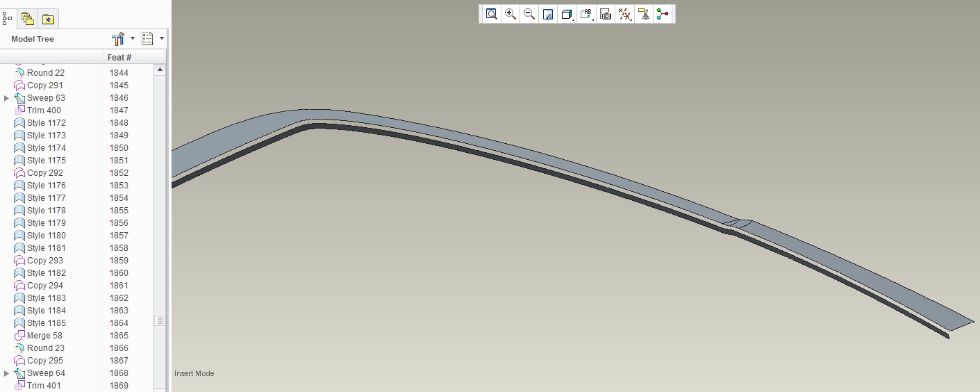Click the model tree scroll up arrow

pos(160,70)
